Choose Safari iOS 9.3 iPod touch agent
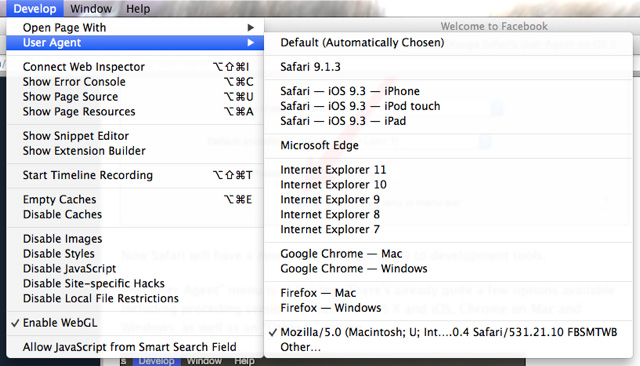 [x=449, y=106]
